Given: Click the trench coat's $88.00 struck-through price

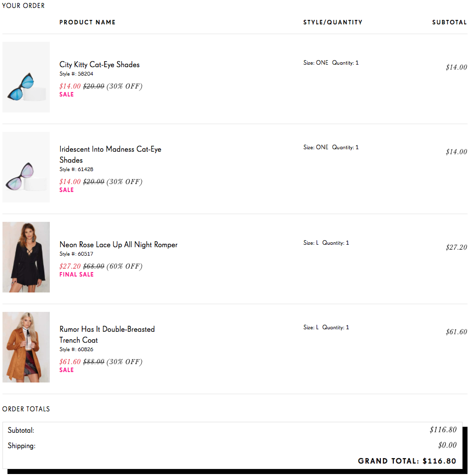Looking at the screenshot, I should pos(94,362).
